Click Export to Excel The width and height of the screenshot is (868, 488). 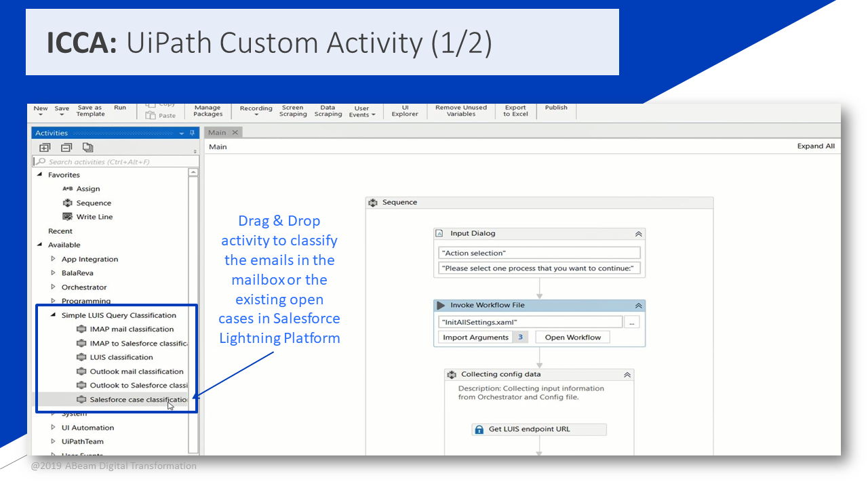pos(515,111)
